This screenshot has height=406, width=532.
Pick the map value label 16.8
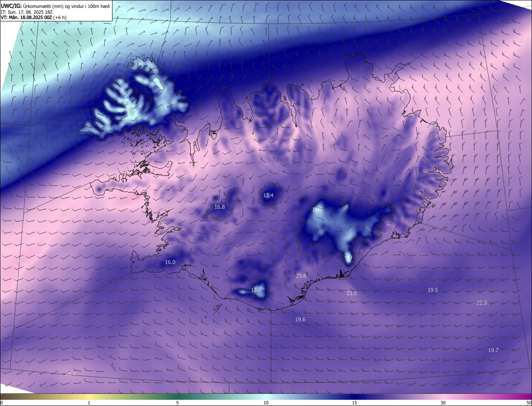pos(219,207)
